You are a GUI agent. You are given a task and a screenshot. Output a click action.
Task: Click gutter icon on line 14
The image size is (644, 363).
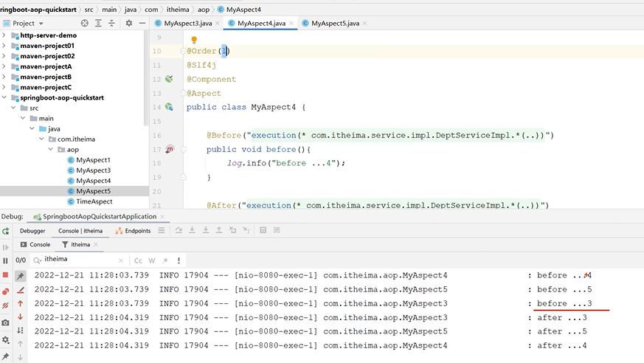point(169,107)
